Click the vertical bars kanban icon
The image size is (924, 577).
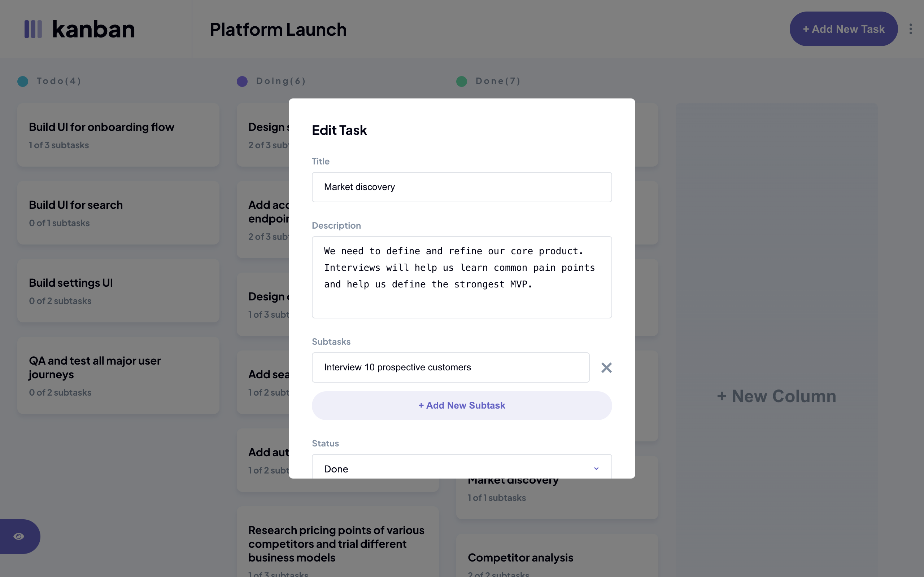pos(33,28)
